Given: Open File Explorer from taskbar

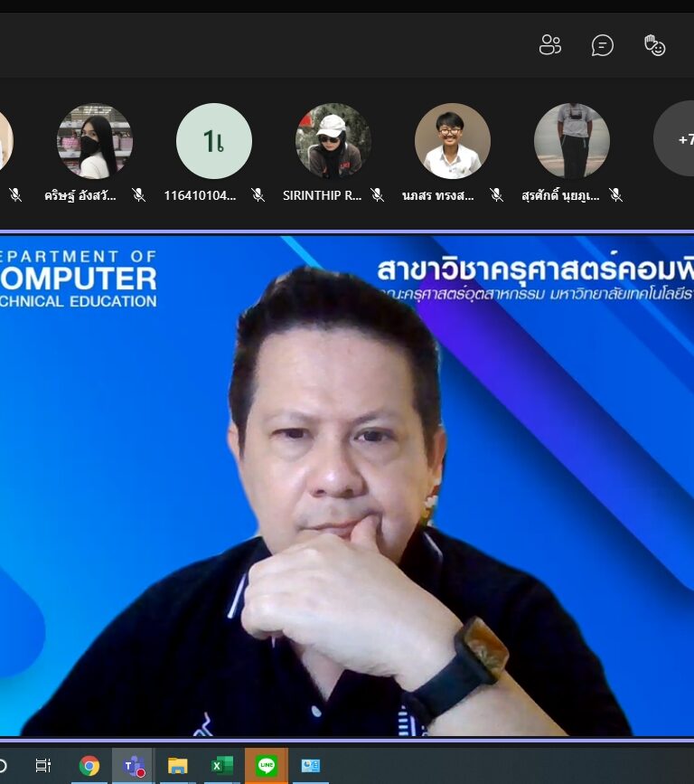Looking at the screenshot, I should point(177,766).
